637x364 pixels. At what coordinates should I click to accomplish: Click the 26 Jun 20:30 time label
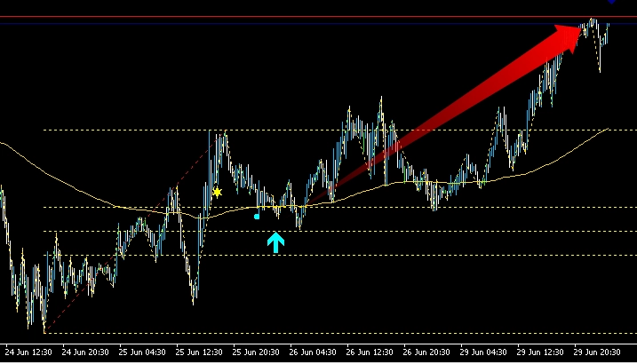pyautogui.click(x=426, y=352)
